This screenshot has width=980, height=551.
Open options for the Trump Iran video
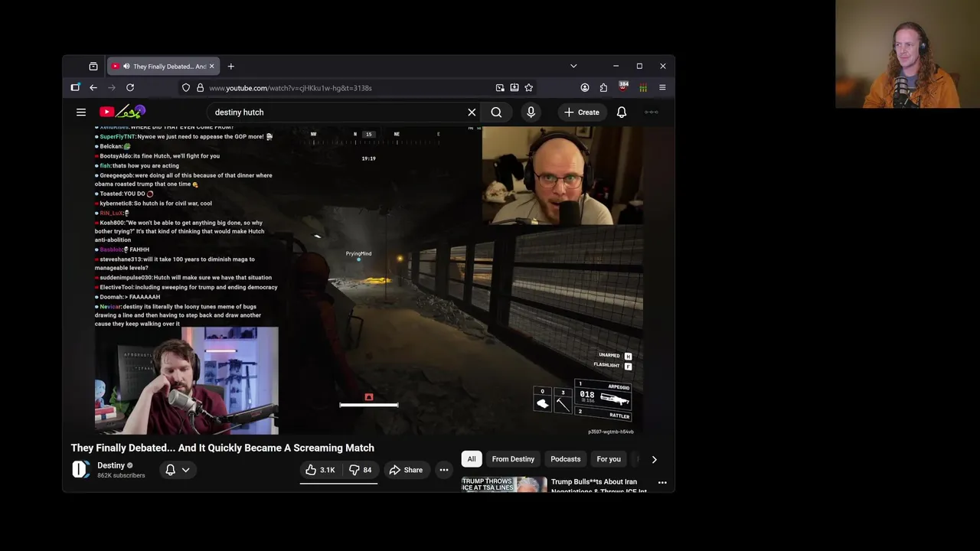click(662, 483)
